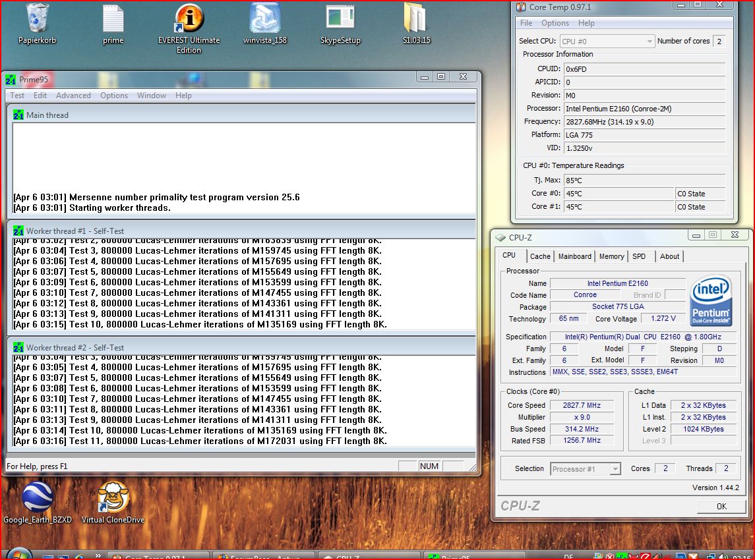Switch to the Cache tab in CPU-Z
The height and width of the screenshot is (560, 755).
(x=540, y=256)
